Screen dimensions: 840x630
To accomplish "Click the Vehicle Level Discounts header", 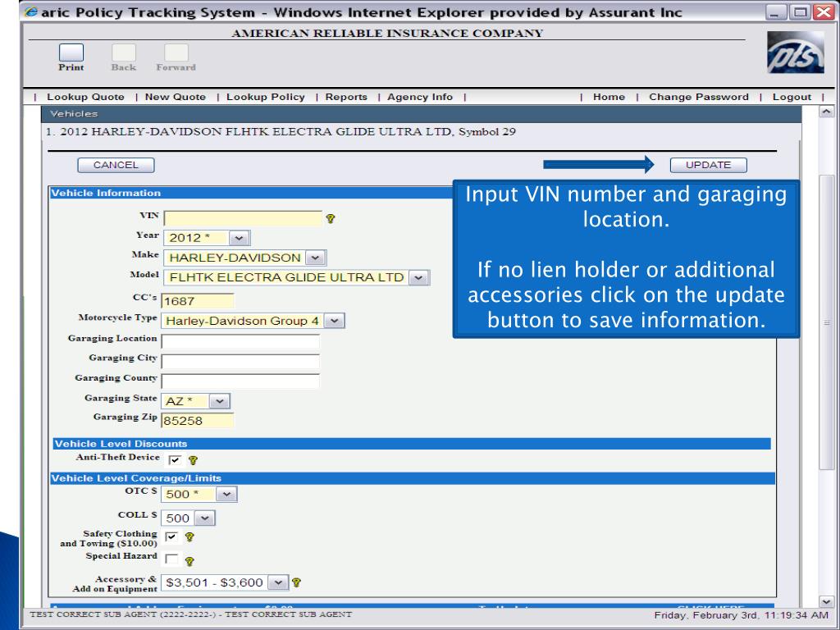I will (x=412, y=444).
